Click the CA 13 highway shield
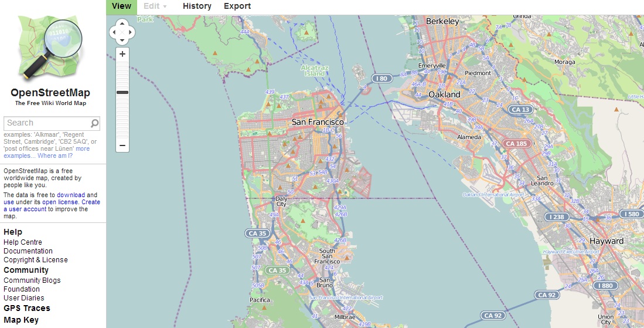The image size is (644, 328). click(x=520, y=109)
